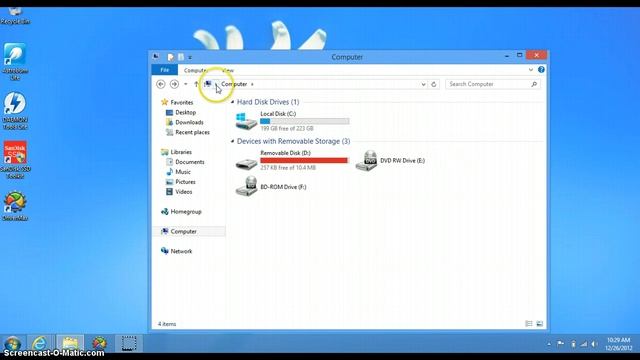The image size is (640, 360).
Task: Switch to large icons view in status bar
Action: pos(540,324)
